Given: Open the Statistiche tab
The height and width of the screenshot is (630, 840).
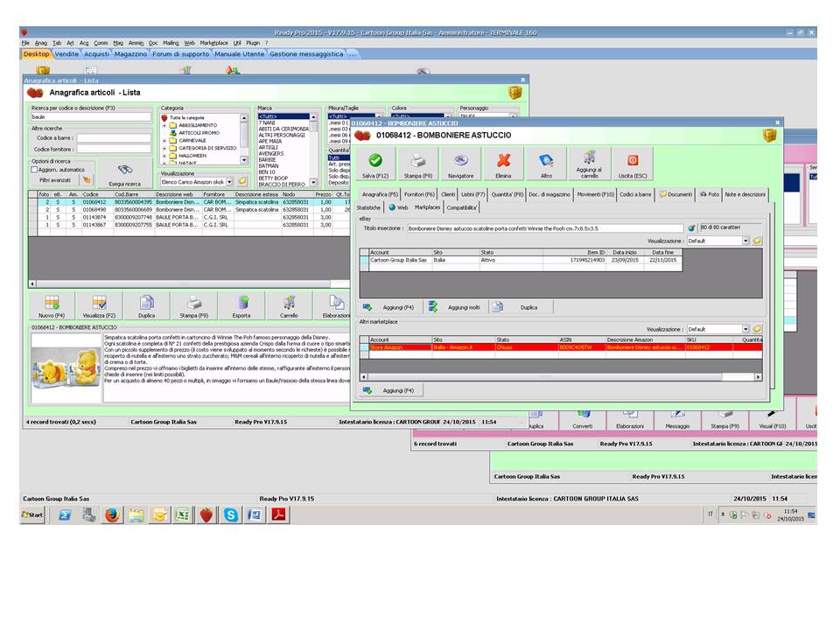Looking at the screenshot, I should coord(368,207).
